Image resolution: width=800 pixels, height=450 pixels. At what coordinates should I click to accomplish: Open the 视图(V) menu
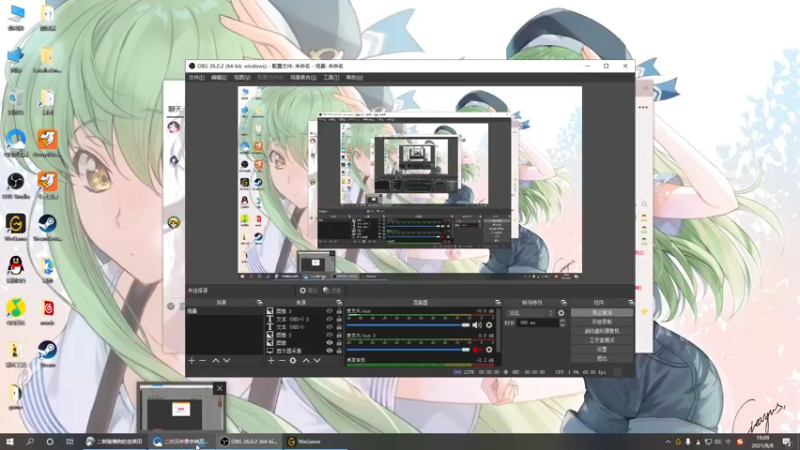[x=242, y=78]
